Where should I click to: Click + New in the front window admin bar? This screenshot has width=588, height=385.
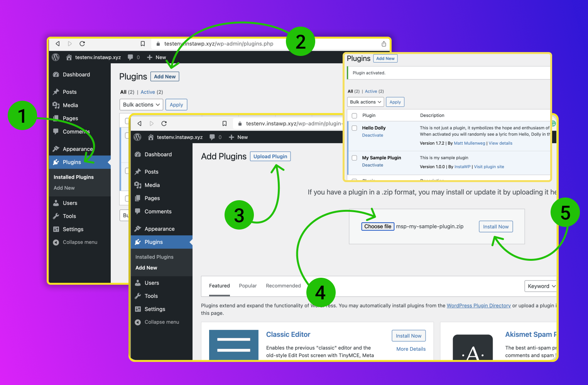point(238,137)
